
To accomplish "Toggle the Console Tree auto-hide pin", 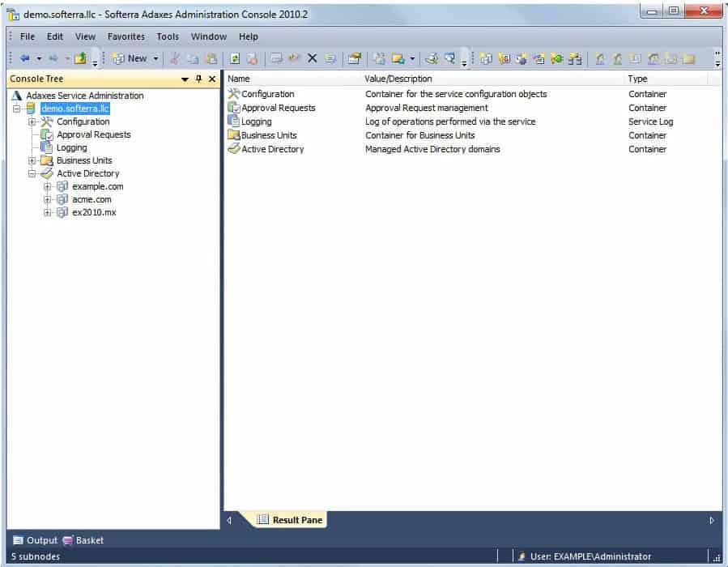I will coord(198,79).
